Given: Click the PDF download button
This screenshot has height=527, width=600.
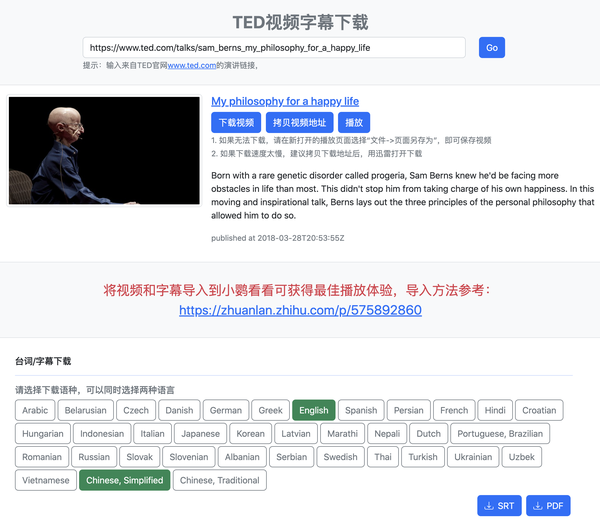Looking at the screenshot, I should coord(548,506).
